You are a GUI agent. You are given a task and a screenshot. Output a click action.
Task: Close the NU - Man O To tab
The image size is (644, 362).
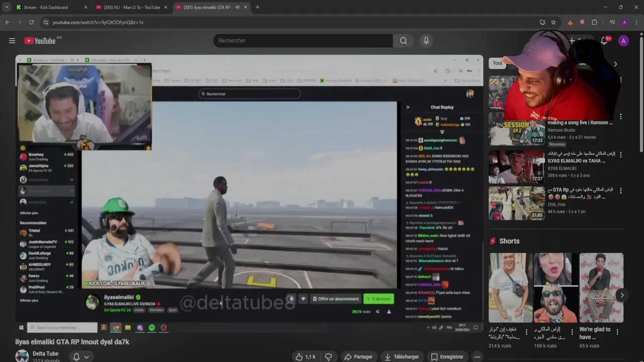click(166, 7)
